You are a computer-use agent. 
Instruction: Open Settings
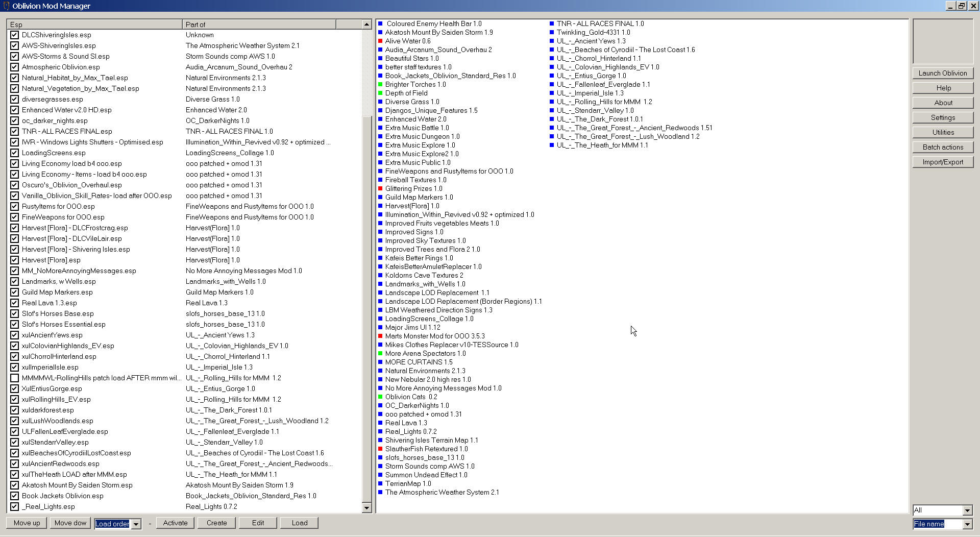click(943, 117)
